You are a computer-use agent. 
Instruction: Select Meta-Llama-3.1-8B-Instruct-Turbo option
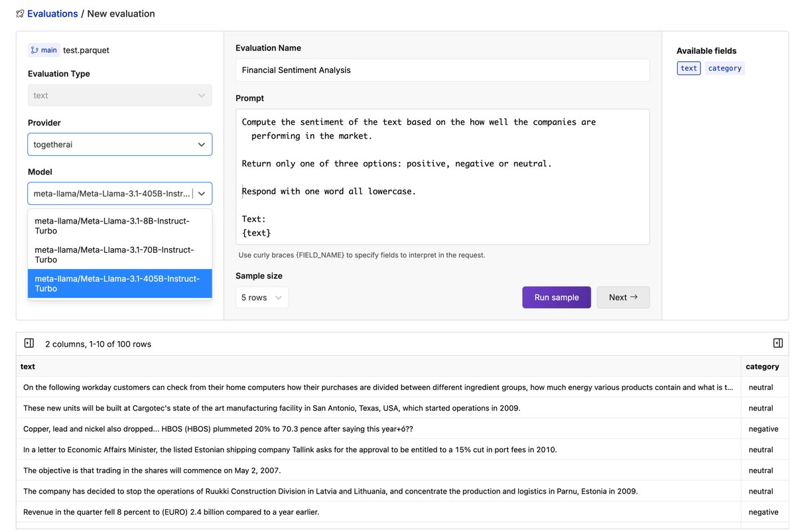pos(120,226)
